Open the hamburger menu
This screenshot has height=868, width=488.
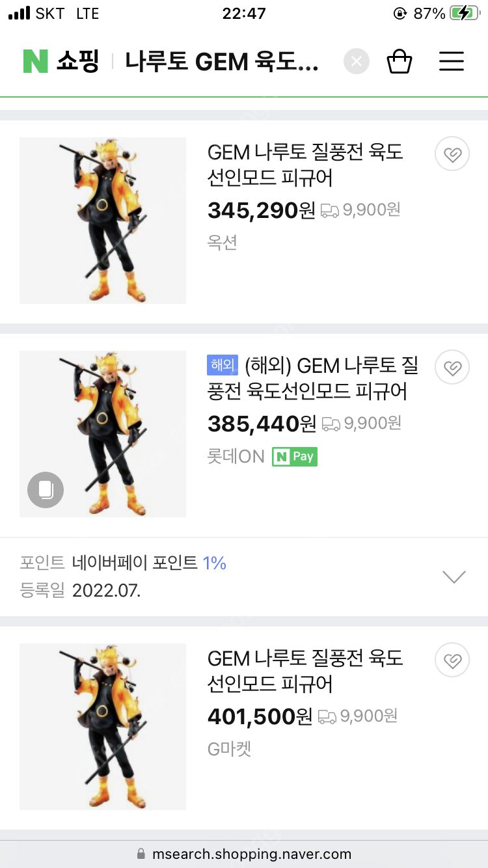[x=451, y=62]
